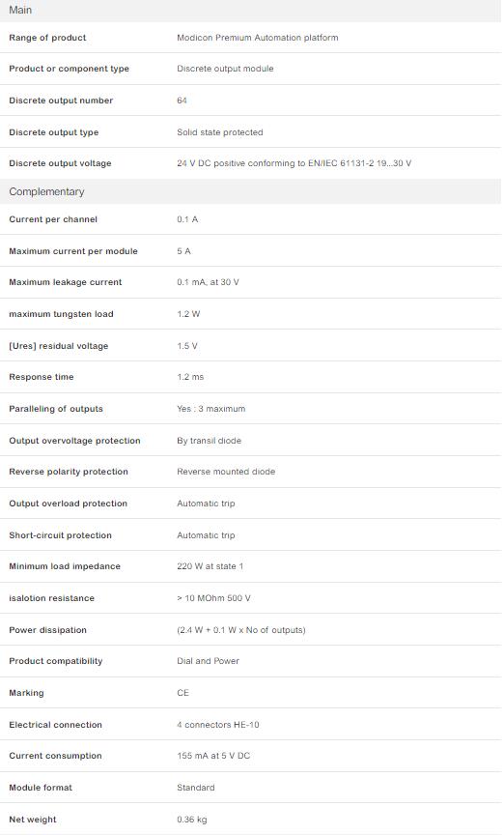Click the Discrete output number row
Screen dimensions: 504x835
pyautogui.click(x=251, y=101)
